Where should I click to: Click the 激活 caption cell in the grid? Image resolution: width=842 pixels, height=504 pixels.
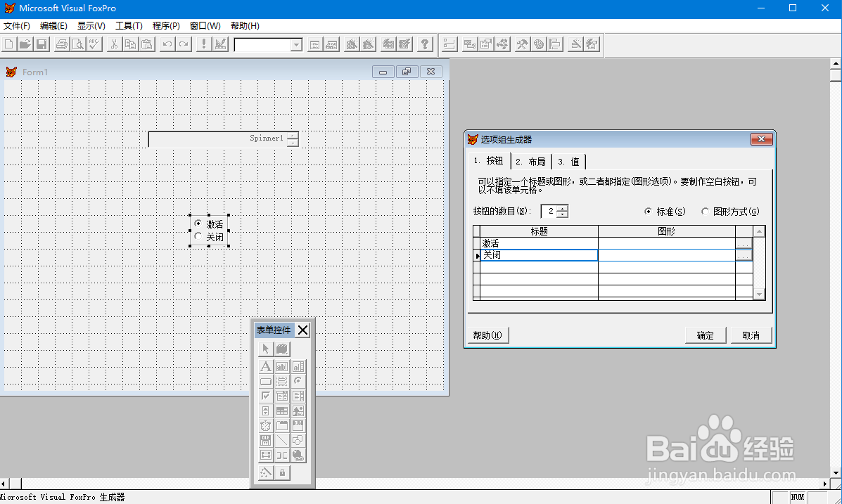click(539, 243)
